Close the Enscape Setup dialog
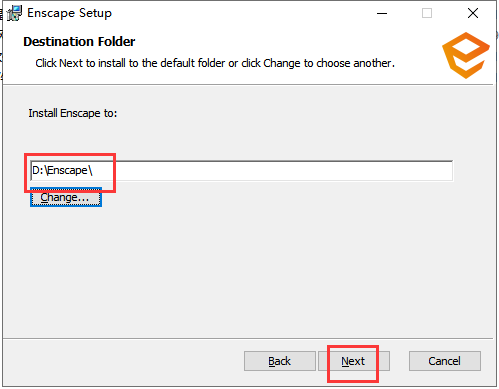 coord(473,13)
